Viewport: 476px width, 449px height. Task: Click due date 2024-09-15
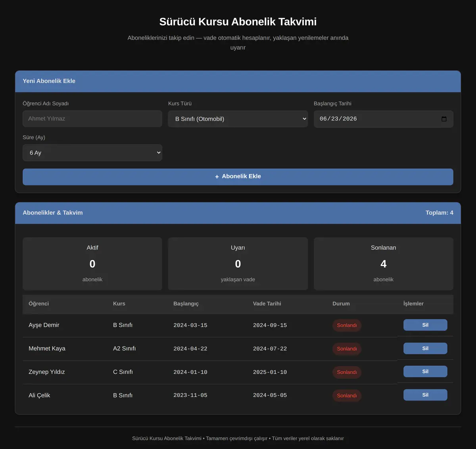tap(270, 325)
